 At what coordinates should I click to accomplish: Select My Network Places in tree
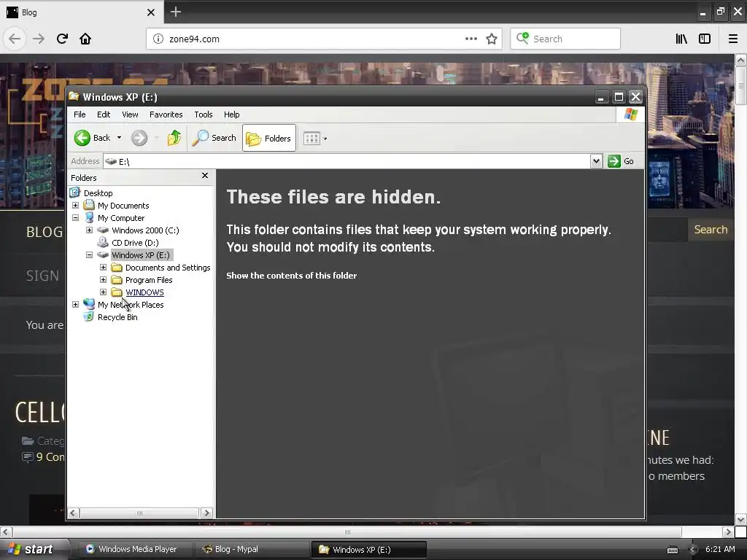coord(131,305)
